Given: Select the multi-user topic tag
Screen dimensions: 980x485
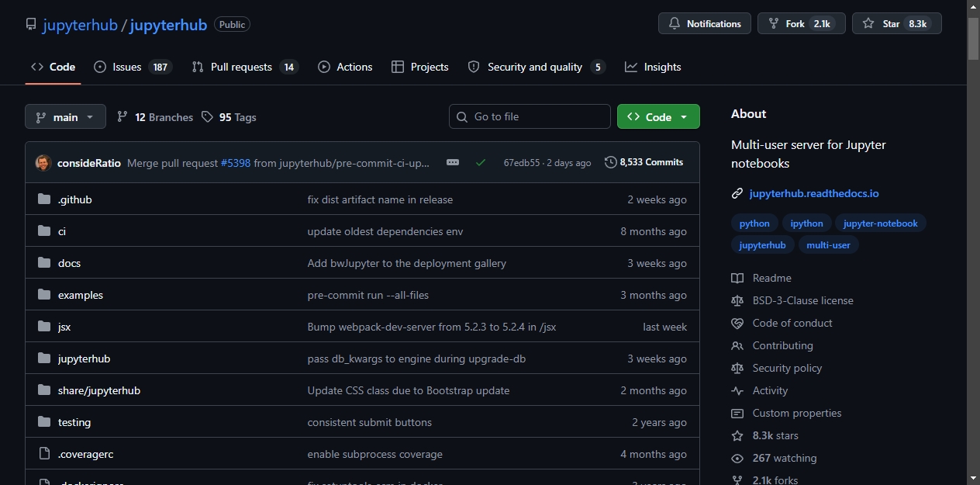Looking at the screenshot, I should tap(828, 245).
